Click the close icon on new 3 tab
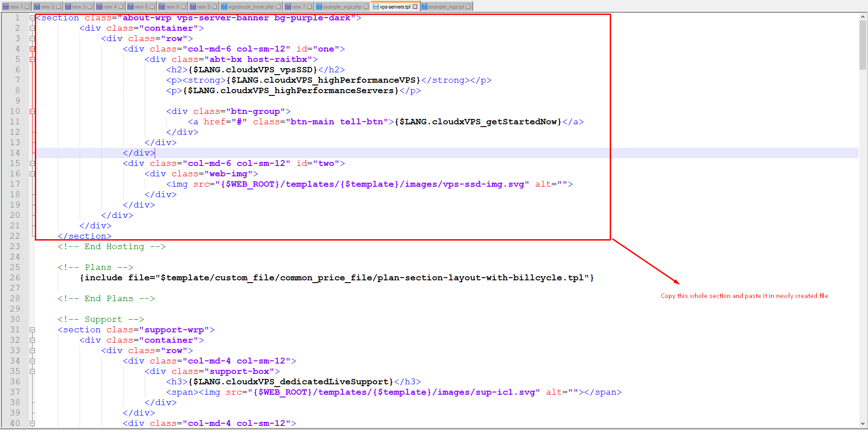This screenshot has width=868, height=430. [x=90, y=7]
